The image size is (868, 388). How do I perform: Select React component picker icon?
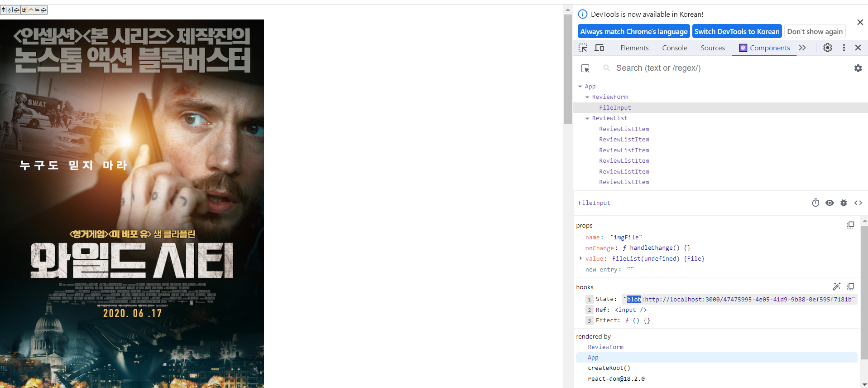(x=585, y=68)
